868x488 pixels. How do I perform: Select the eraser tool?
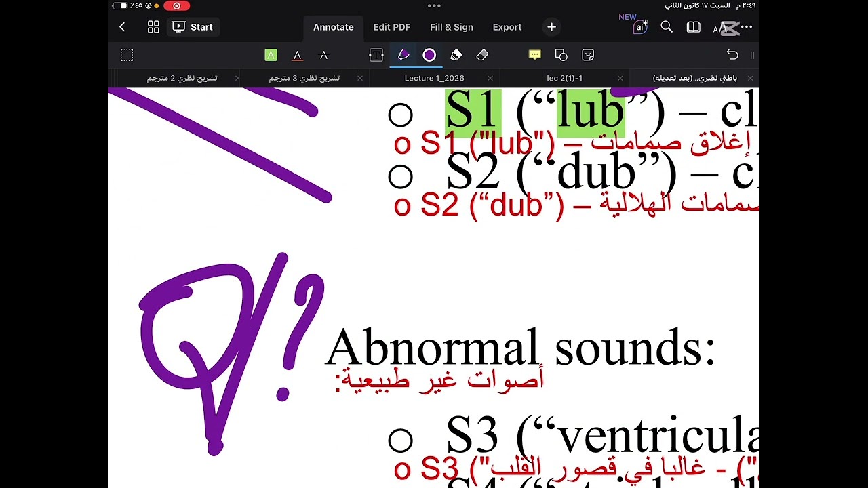482,55
